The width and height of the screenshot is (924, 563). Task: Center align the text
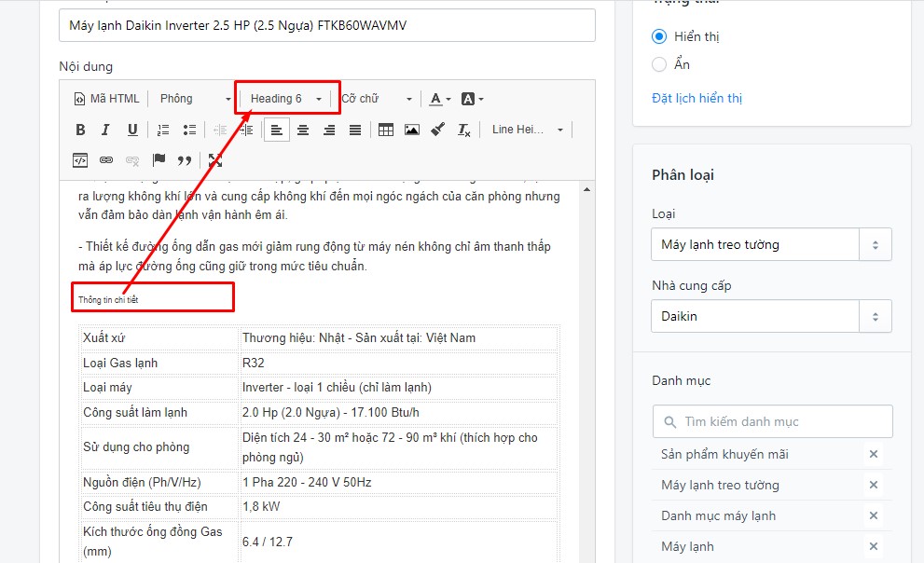[x=303, y=130]
